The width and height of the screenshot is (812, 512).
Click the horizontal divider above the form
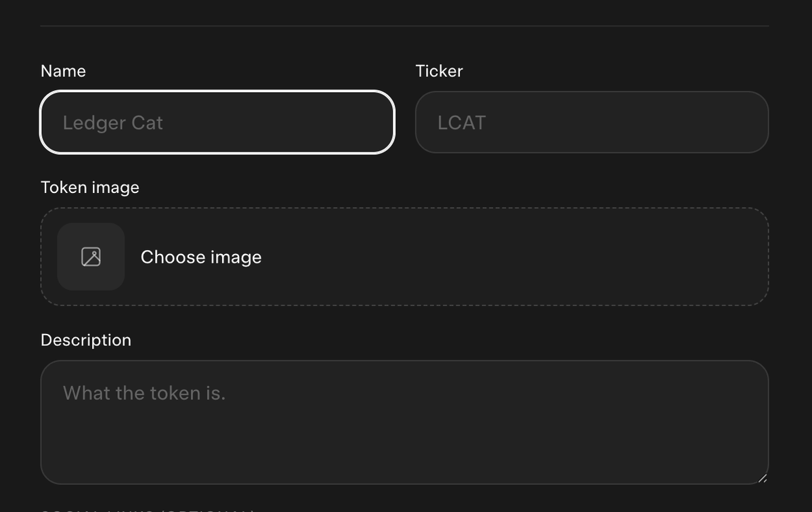pos(404,26)
